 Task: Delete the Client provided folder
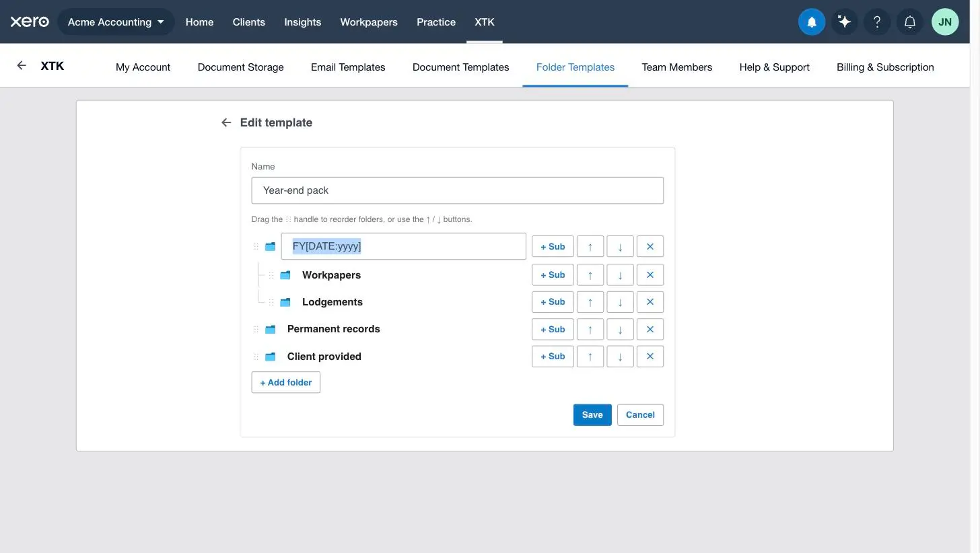[x=650, y=357]
